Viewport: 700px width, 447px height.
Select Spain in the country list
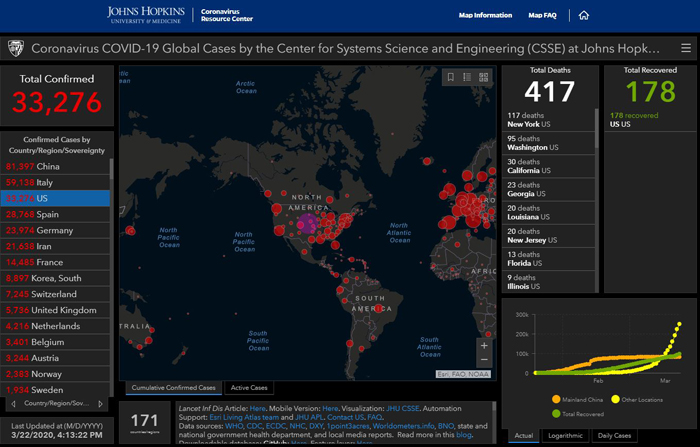point(55,214)
